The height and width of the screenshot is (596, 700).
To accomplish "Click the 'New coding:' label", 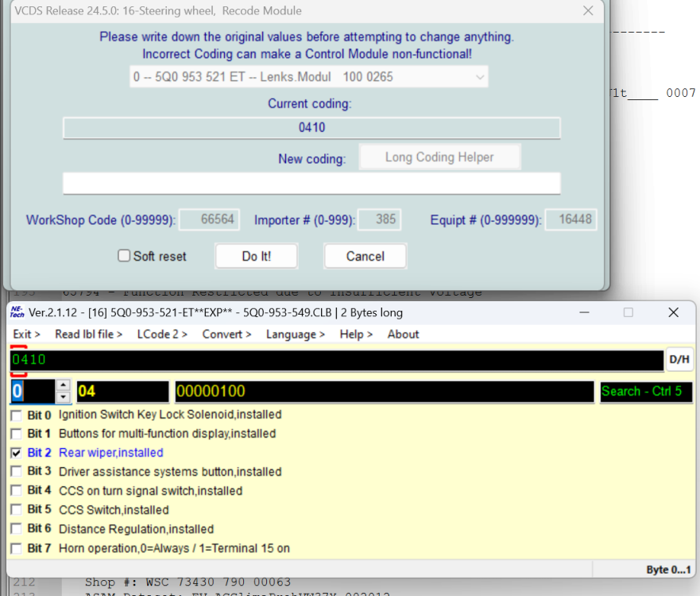I will [312, 159].
